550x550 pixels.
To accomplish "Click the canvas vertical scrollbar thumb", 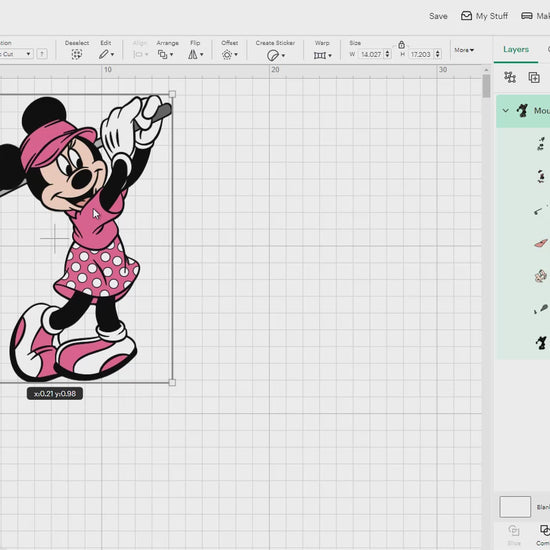I will (486, 86).
